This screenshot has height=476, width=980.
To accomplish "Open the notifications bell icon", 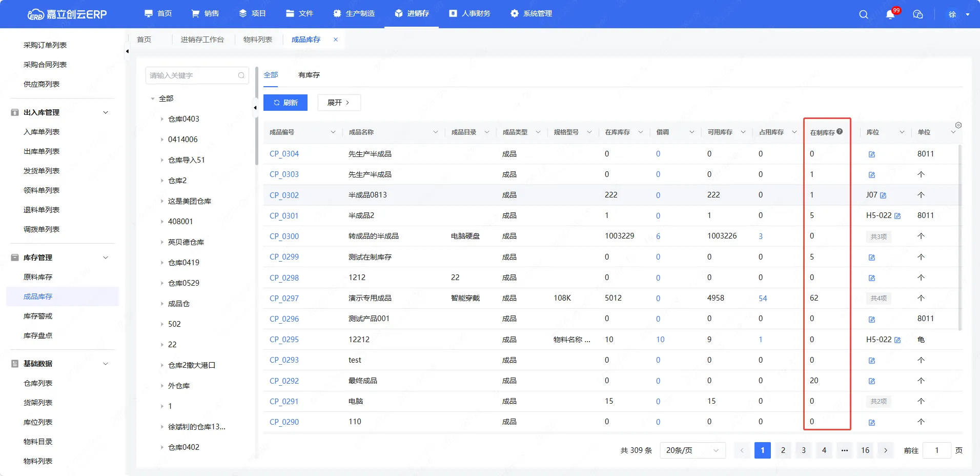I will (890, 14).
